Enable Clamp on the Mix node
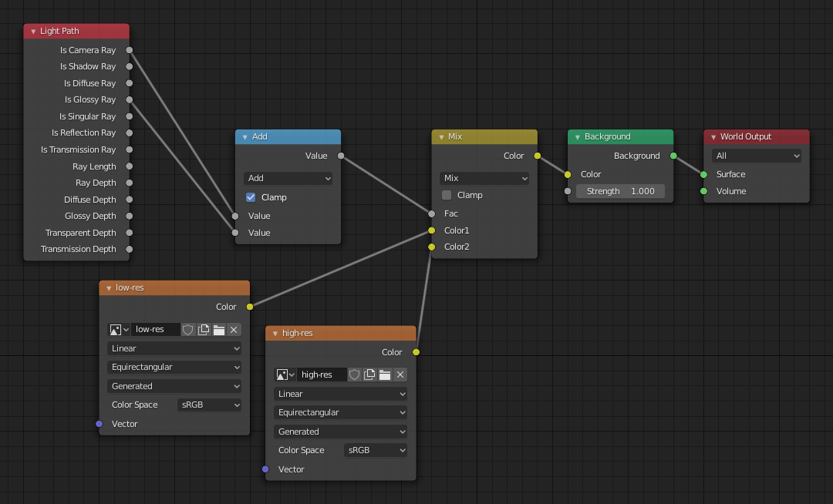833x504 pixels. (446, 195)
